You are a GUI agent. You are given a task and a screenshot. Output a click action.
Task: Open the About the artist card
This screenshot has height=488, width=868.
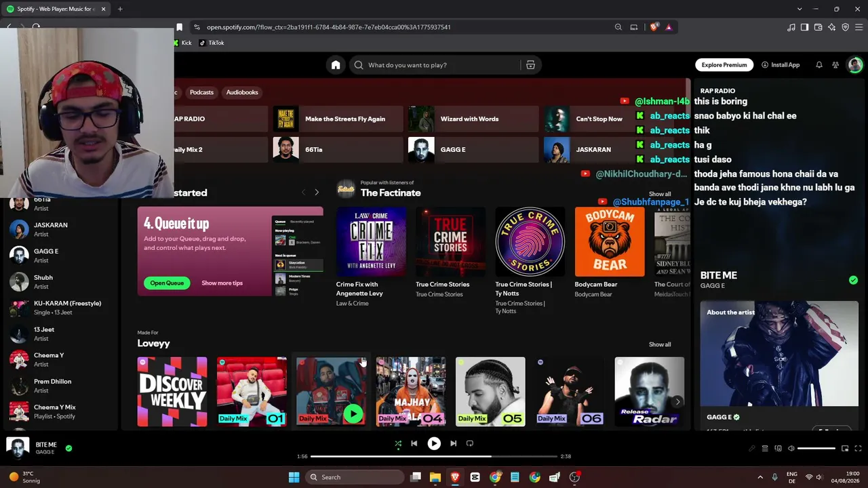click(x=779, y=365)
